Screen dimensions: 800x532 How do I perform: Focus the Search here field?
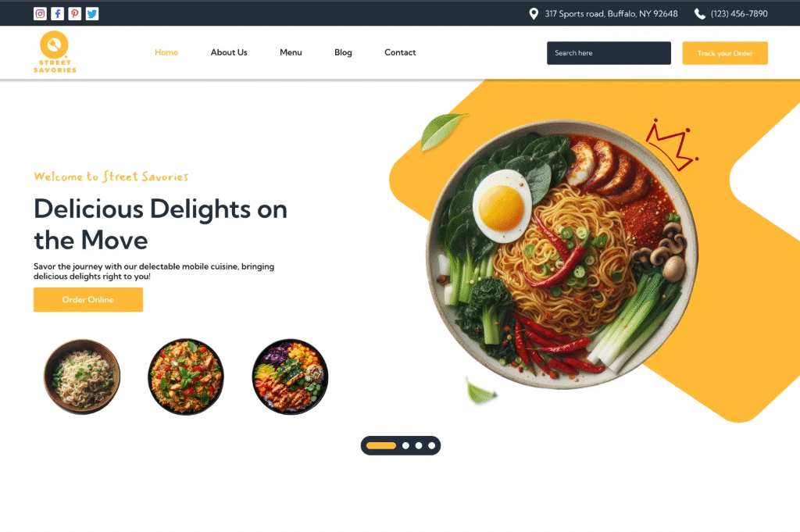[609, 53]
